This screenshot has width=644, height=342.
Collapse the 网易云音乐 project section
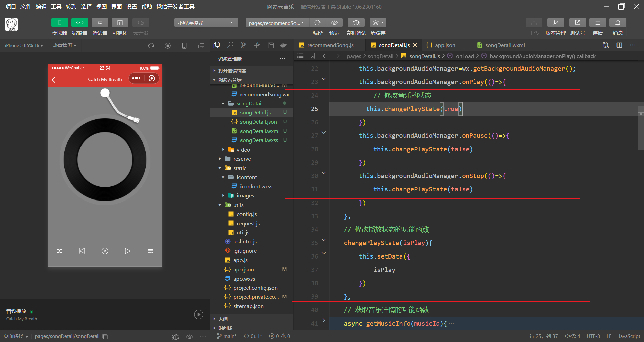[x=252, y=80]
